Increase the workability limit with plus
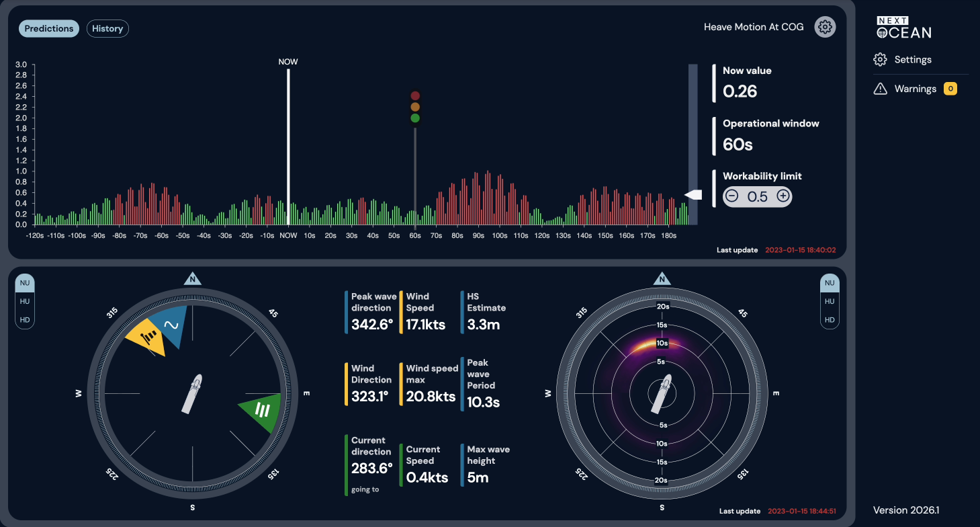Viewport: 980px width, 527px height. click(x=783, y=196)
